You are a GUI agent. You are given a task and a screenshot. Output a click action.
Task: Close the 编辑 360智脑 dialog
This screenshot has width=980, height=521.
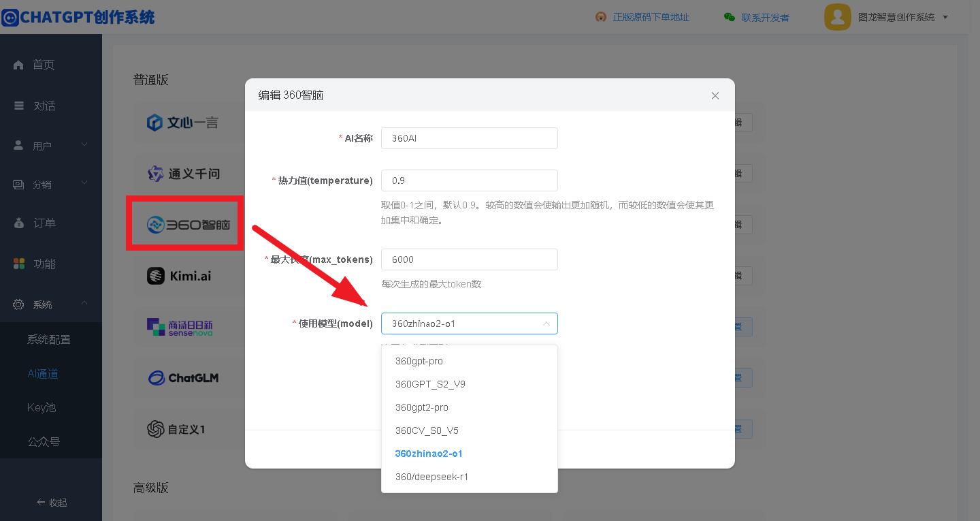(x=715, y=95)
